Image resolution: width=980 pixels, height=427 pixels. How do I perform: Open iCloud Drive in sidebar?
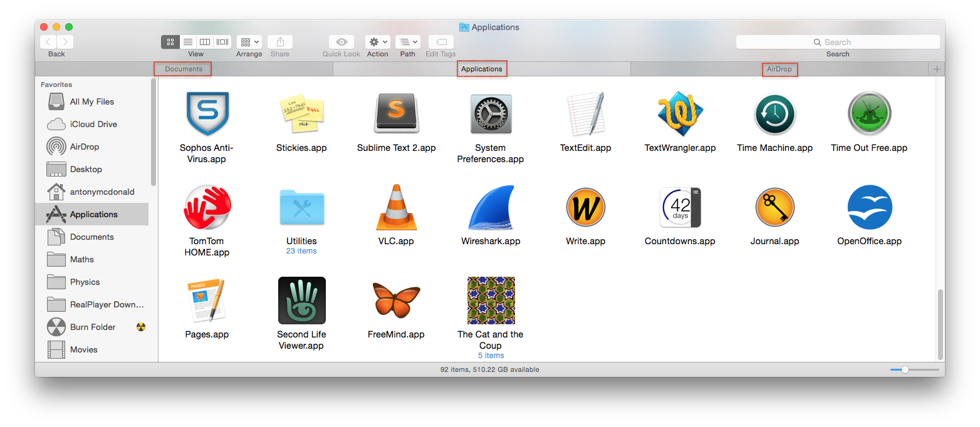[92, 124]
